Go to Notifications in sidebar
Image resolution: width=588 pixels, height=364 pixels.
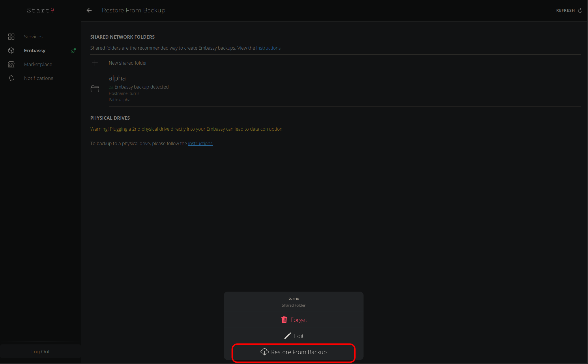pyautogui.click(x=38, y=78)
